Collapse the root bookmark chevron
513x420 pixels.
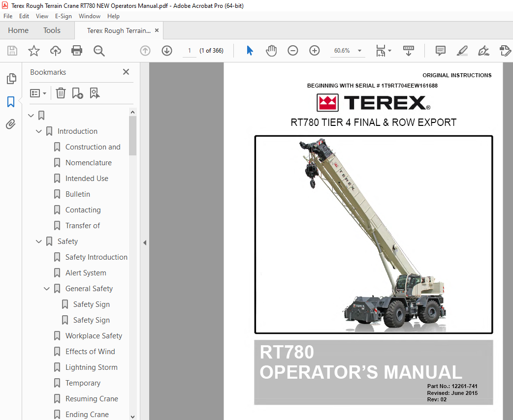coord(31,116)
